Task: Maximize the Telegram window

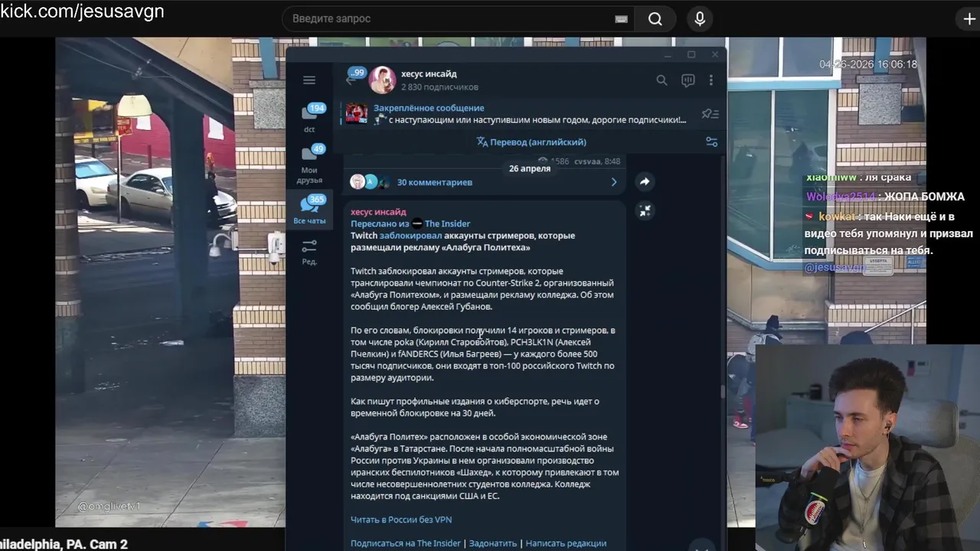Action: coord(691,54)
